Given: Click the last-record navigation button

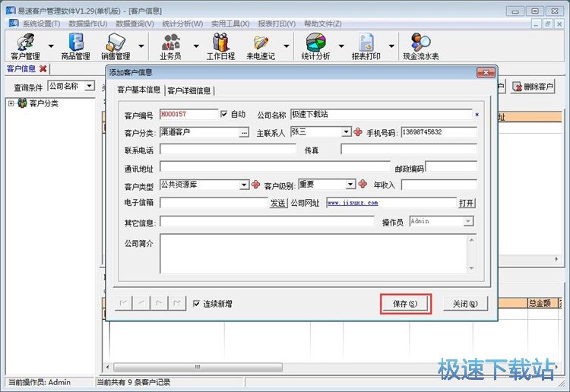Looking at the screenshot, I should pos(176,303).
